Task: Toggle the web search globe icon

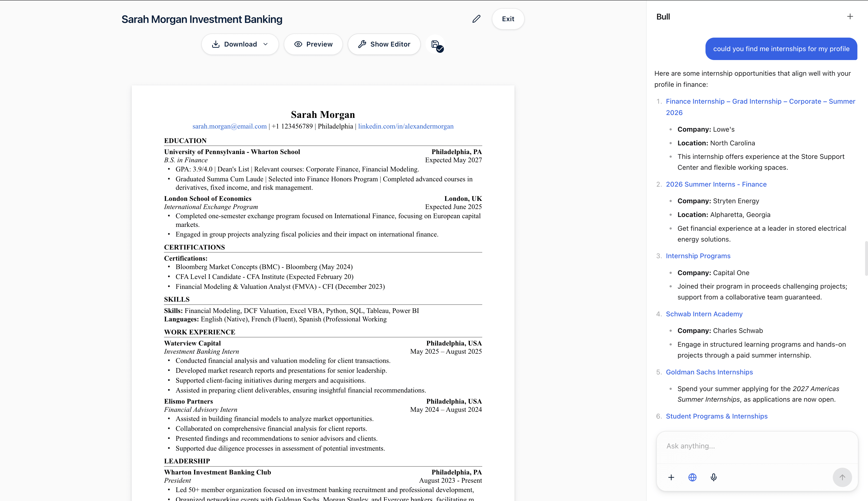Action: (x=692, y=477)
